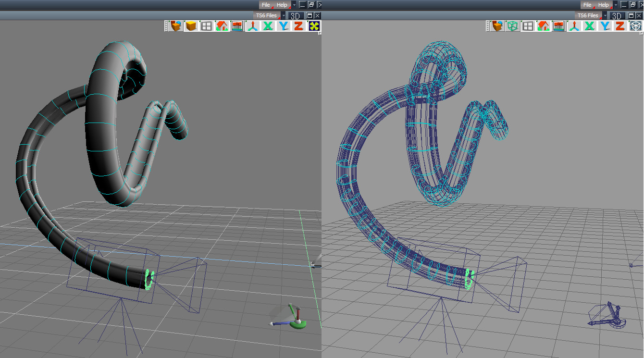Click the house reset-view icon in left window
This screenshot has width=644, height=358.
point(222,26)
